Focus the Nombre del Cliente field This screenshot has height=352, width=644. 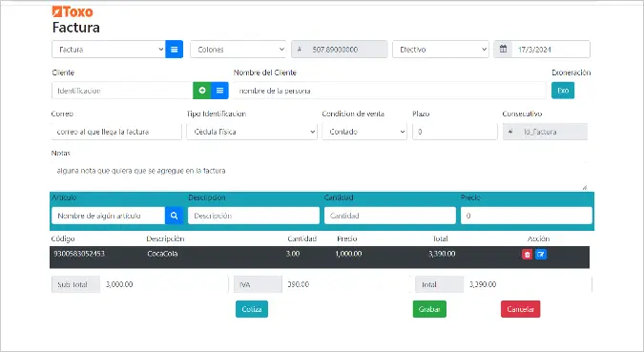click(390, 91)
